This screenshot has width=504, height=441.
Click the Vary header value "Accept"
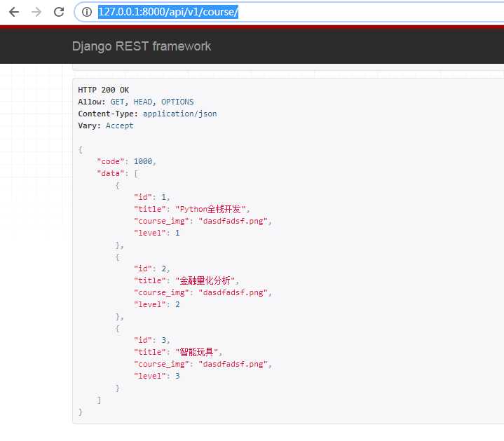coord(120,125)
